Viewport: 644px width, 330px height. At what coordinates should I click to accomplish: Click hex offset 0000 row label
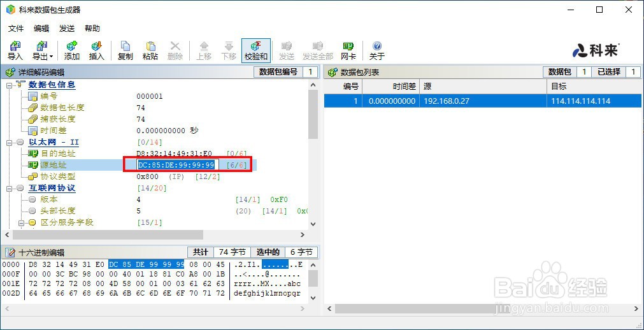coord(11,264)
